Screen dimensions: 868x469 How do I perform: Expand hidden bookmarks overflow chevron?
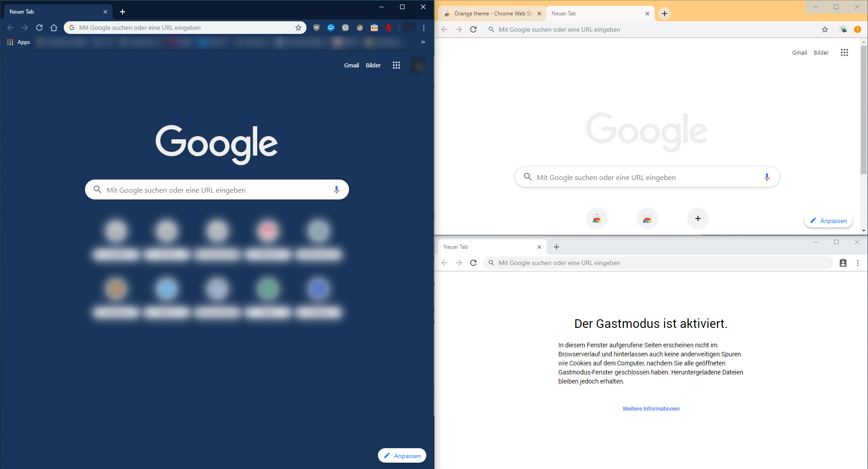pos(423,42)
